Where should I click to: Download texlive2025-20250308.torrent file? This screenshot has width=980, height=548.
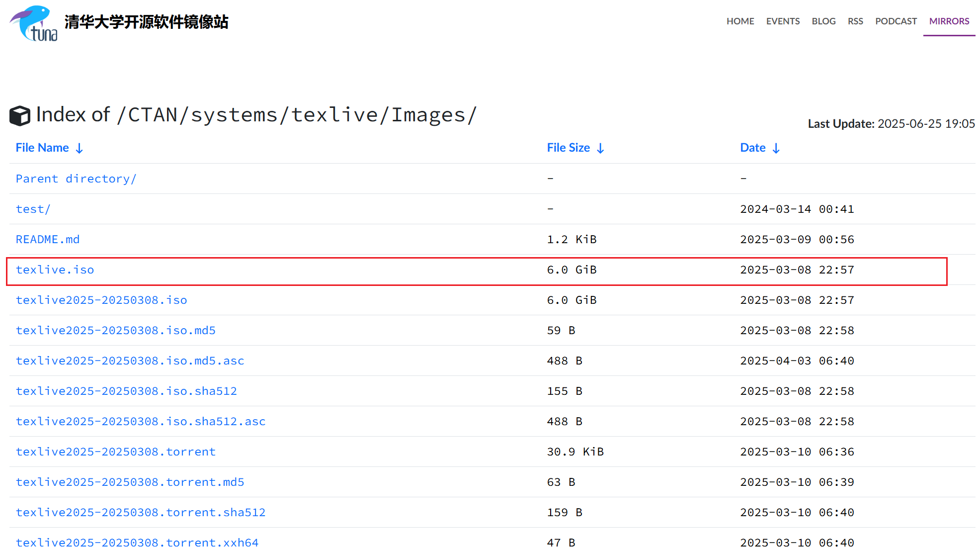pyautogui.click(x=115, y=452)
